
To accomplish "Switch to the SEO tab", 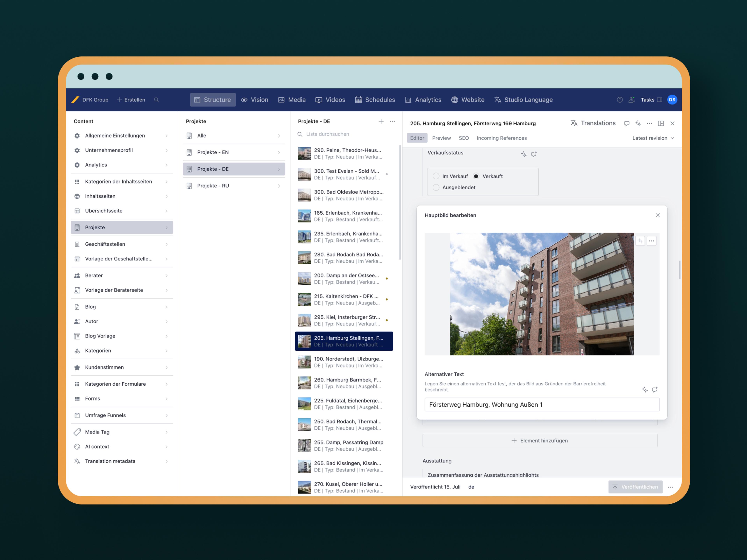I will [463, 138].
